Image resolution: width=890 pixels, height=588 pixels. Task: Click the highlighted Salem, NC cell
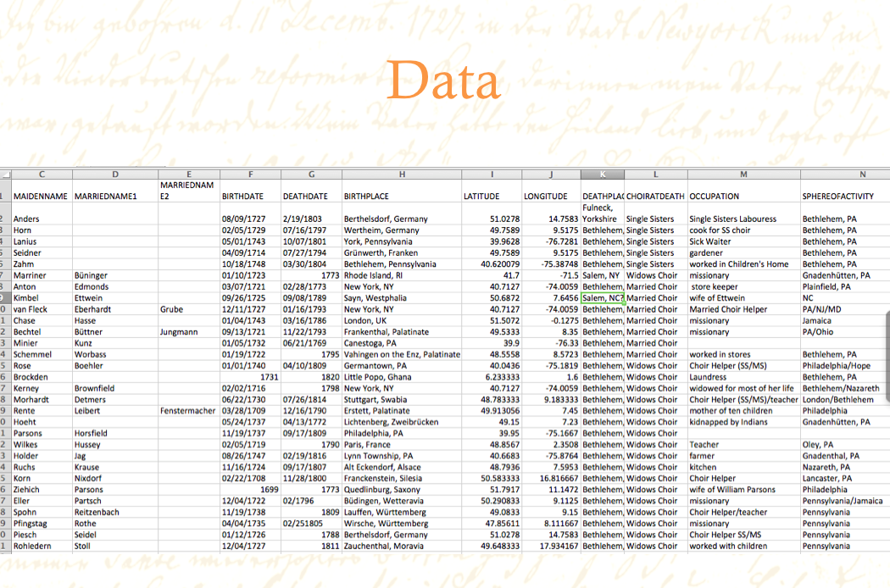click(x=603, y=298)
